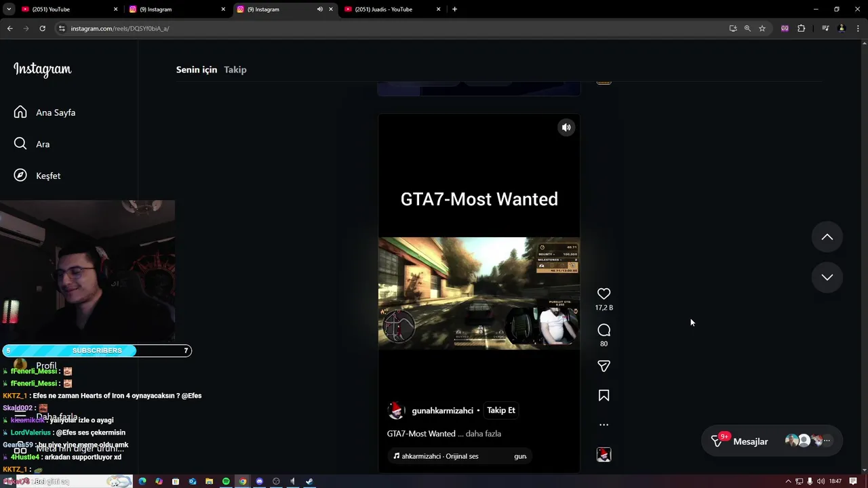Mute the reel with speaker button
This screenshot has height=488, width=868.
click(x=566, y=127)
